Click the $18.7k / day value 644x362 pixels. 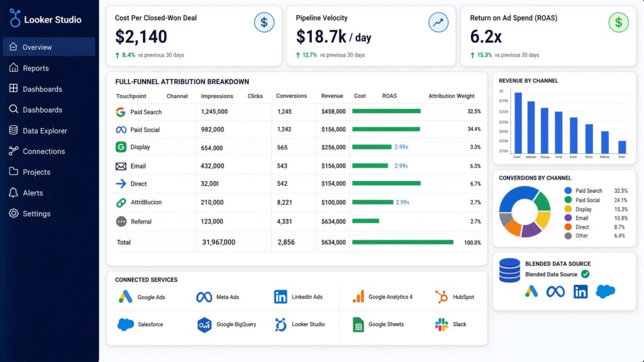(x=333, y=37)
